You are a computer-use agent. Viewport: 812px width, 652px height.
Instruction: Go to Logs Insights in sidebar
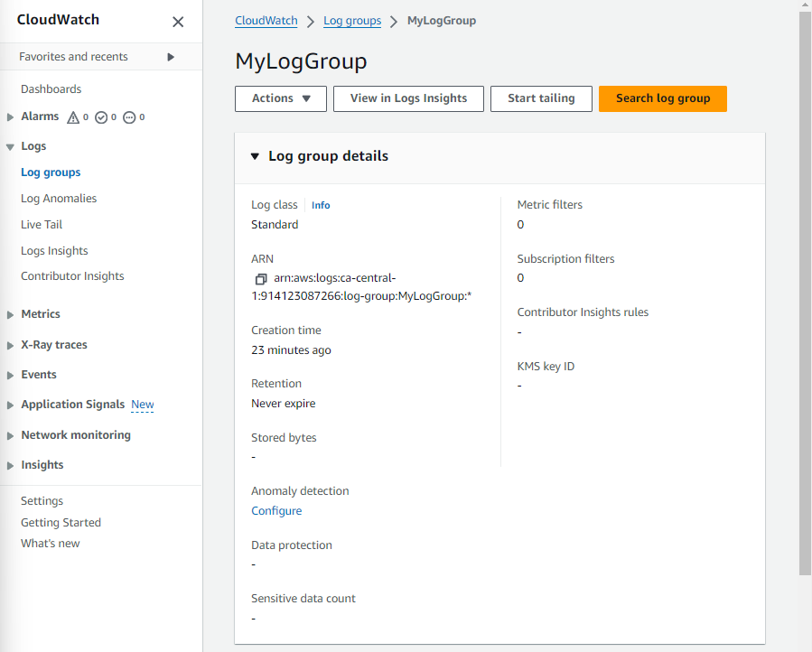pyautogui.click(x=54, y=251)
